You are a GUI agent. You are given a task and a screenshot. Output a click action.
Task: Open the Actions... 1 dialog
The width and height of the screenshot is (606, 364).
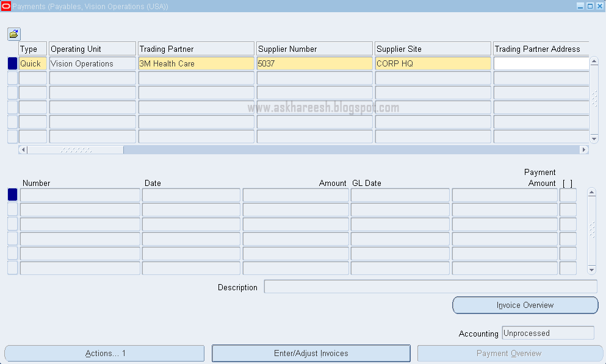tap(104, 353)
